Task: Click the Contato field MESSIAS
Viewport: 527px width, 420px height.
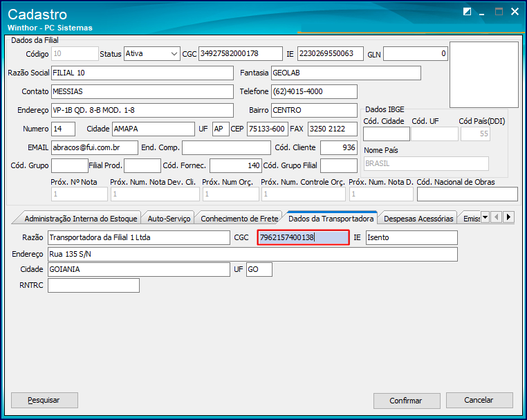Action: click(142, 91)
